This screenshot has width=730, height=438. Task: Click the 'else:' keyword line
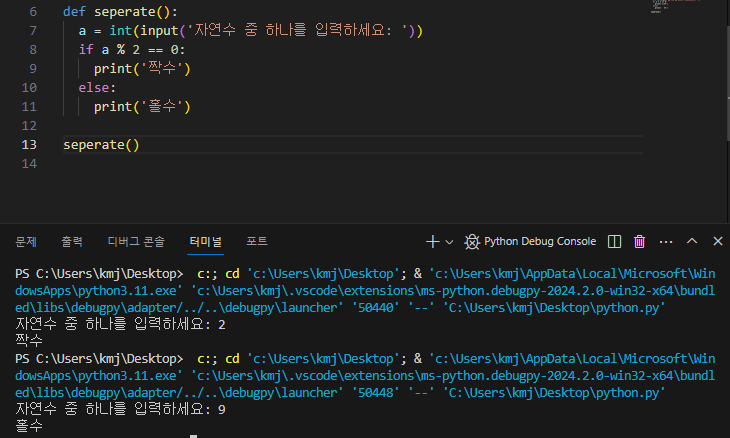[97, 88]
